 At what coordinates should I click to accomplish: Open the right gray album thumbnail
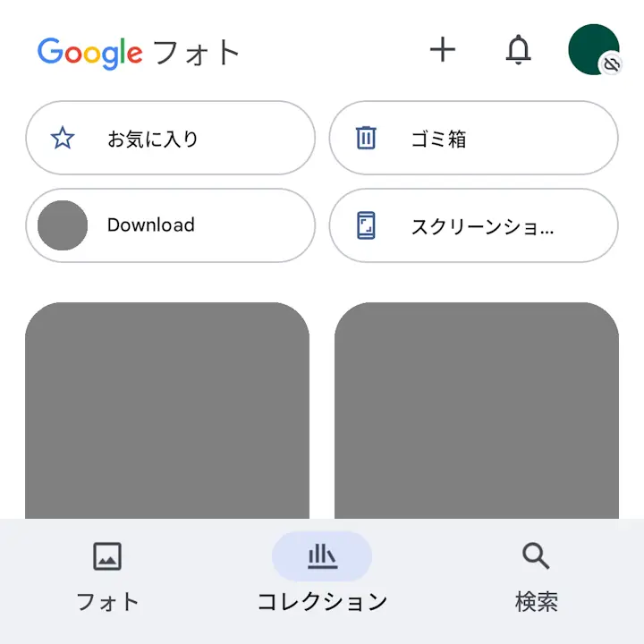point(477,411)
